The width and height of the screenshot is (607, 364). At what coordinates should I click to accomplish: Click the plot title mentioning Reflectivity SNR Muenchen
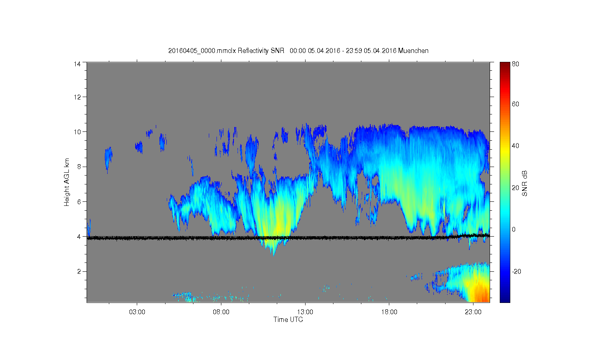coord(298,51)
